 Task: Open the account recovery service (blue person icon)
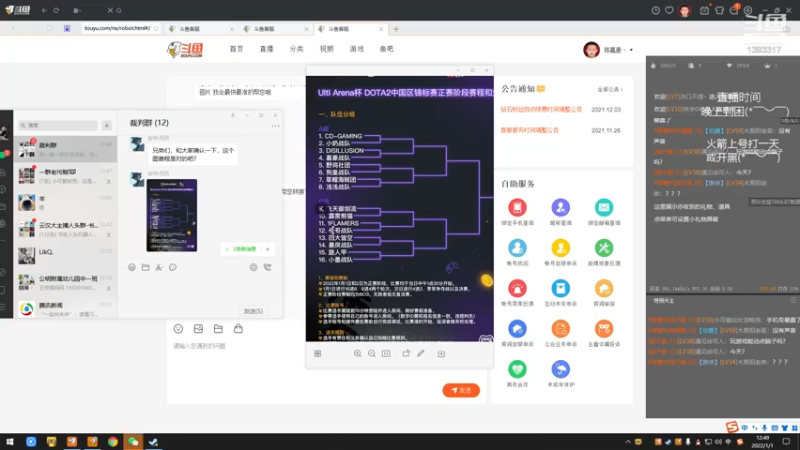pyautogui.click(x=517, y=248)
